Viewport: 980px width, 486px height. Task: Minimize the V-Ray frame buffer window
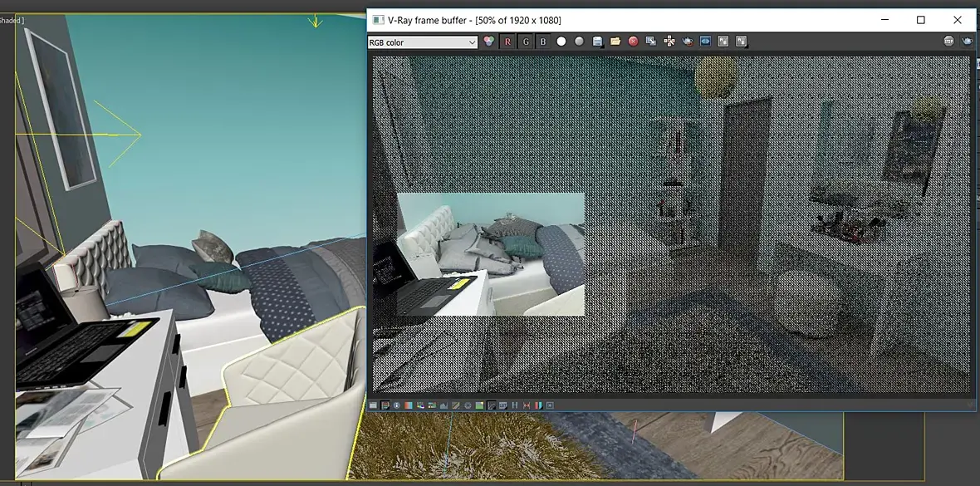[x=885, y=20]
